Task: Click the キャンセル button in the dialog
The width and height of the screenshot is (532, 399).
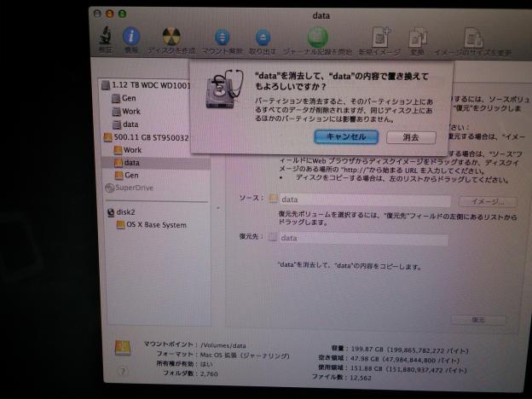Action: [x=346, y=136]
